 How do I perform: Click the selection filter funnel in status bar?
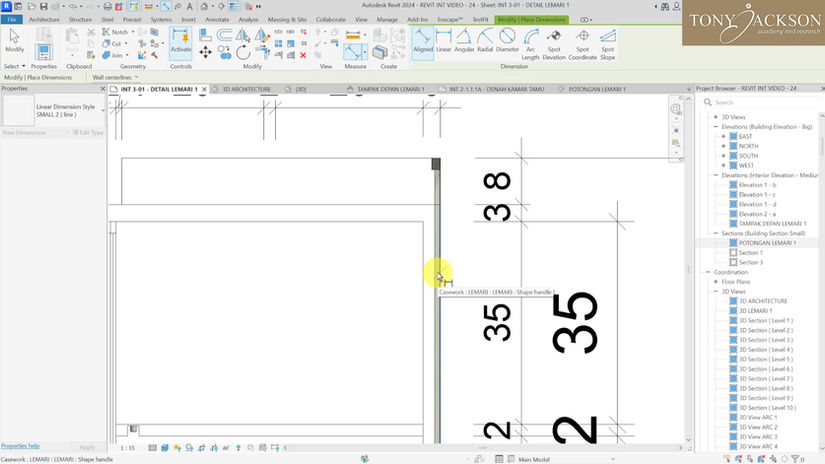pyautogui.click(x=795, y=459)
